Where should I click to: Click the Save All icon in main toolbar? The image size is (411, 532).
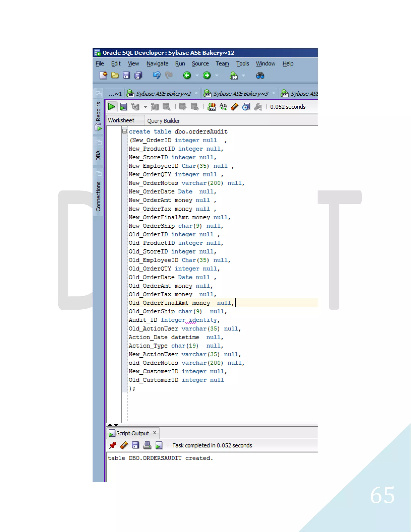click(138, 75)
